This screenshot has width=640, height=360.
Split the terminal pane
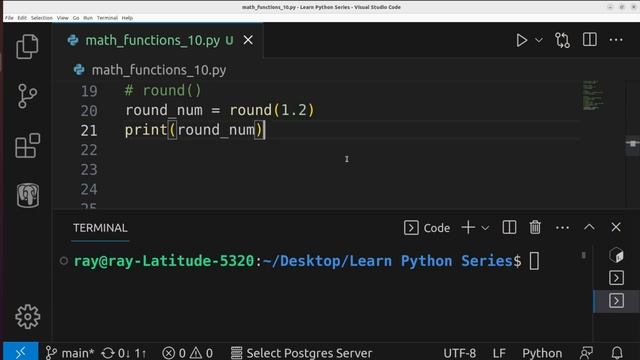click(x=509, y=227)
